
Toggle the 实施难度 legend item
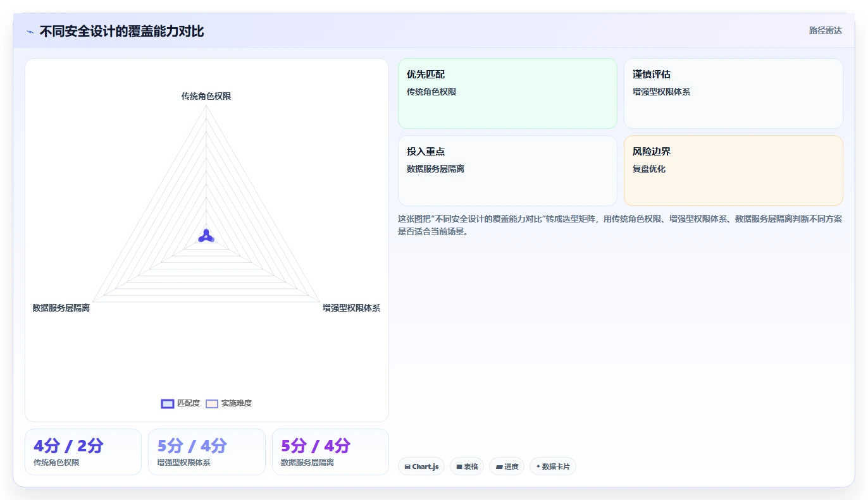pos(228,403)
